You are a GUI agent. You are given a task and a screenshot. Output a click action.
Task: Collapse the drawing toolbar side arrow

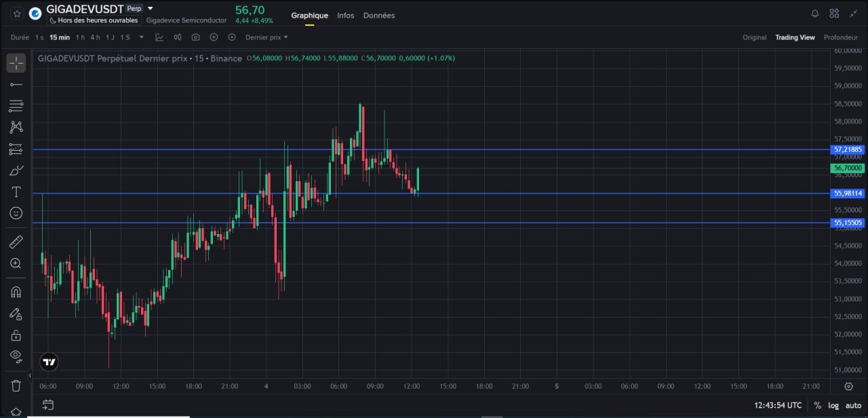pyautogui.click(x=30, y=375)
